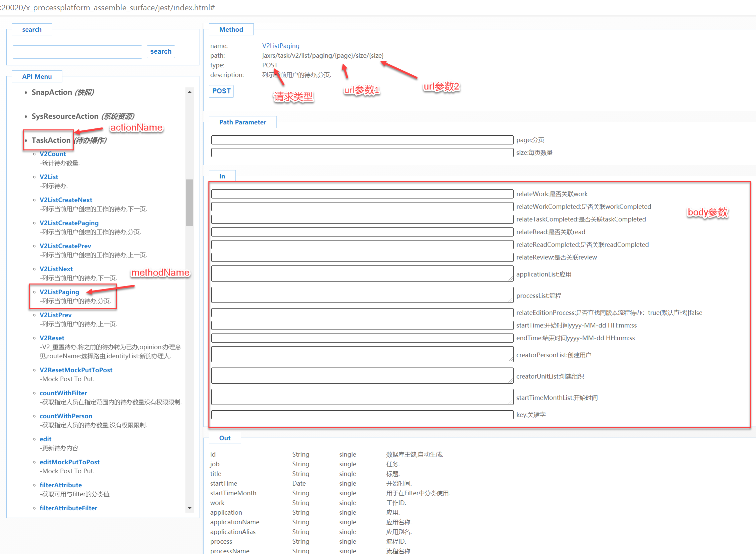Click the page path parameter input
The image size is (756, 554).
point(362,140)
